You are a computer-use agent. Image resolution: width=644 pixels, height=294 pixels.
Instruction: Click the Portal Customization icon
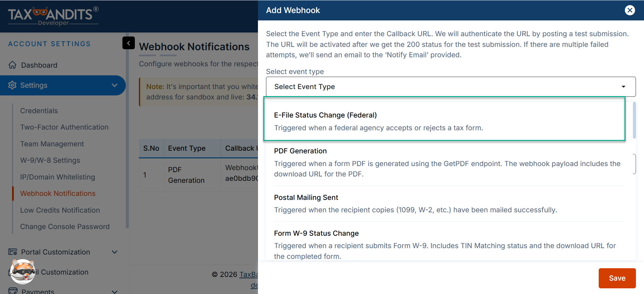(x=12, y=252)
